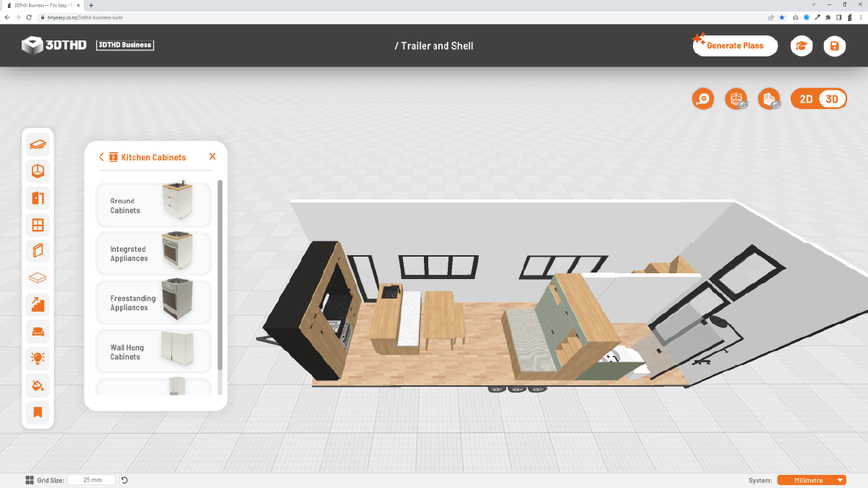Image resolution: width=868 pixels, height=488 pixels.
Task: Close the Kitchen Cabinets panel
Action: click(x=213, y=157)
